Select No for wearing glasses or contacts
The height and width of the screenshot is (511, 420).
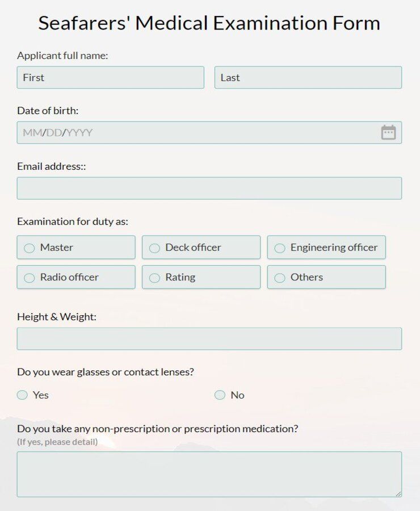point(220,395)
